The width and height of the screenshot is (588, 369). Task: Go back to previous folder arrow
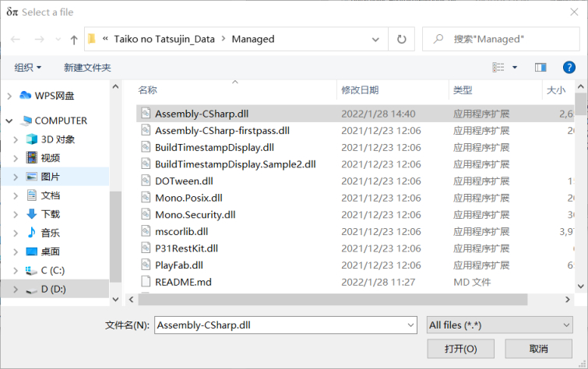(x=16, y=40)
